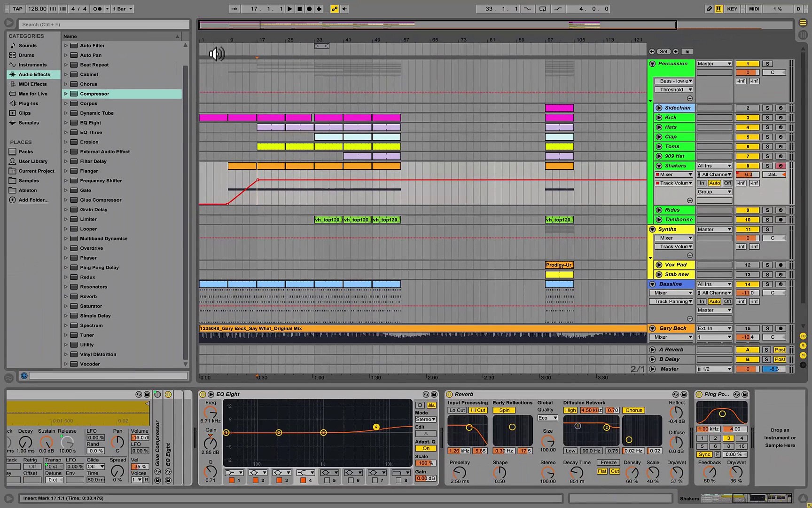Click the Set locator button
The width and height of the screenshot is (812, 508).
(664, 52)
